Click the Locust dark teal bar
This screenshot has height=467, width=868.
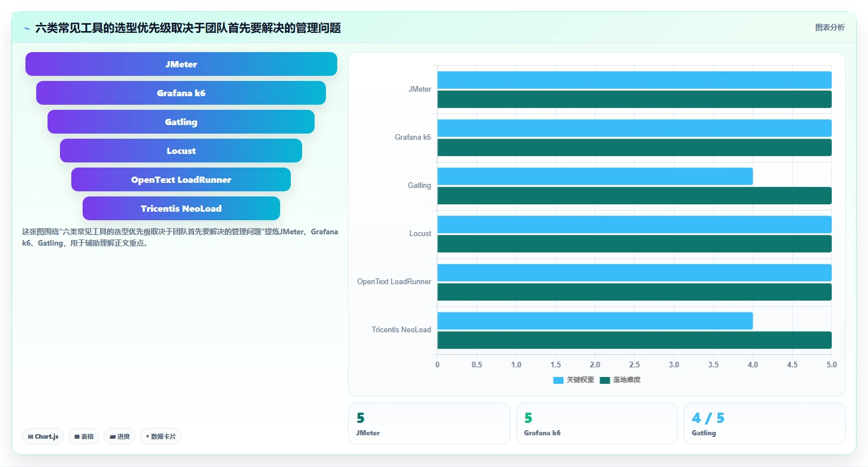coord(634,243)
